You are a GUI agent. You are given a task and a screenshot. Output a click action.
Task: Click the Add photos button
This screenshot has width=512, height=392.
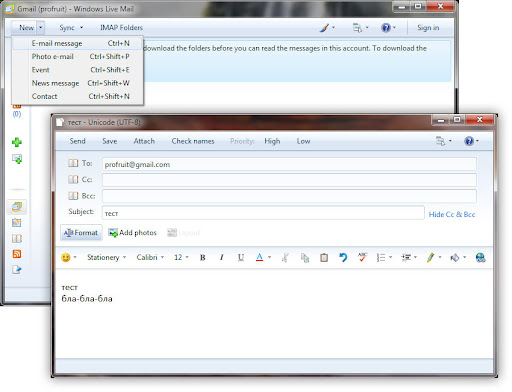pos(132,233)
